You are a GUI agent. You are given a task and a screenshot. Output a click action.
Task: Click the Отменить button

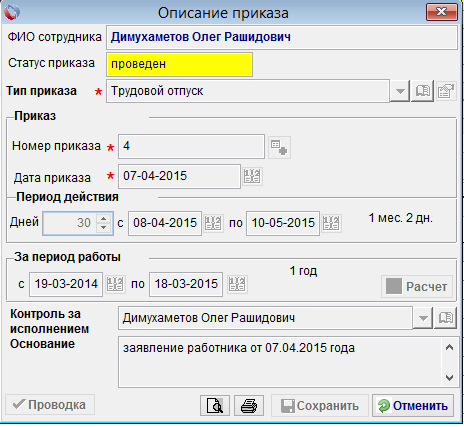(x=413, y=406)
